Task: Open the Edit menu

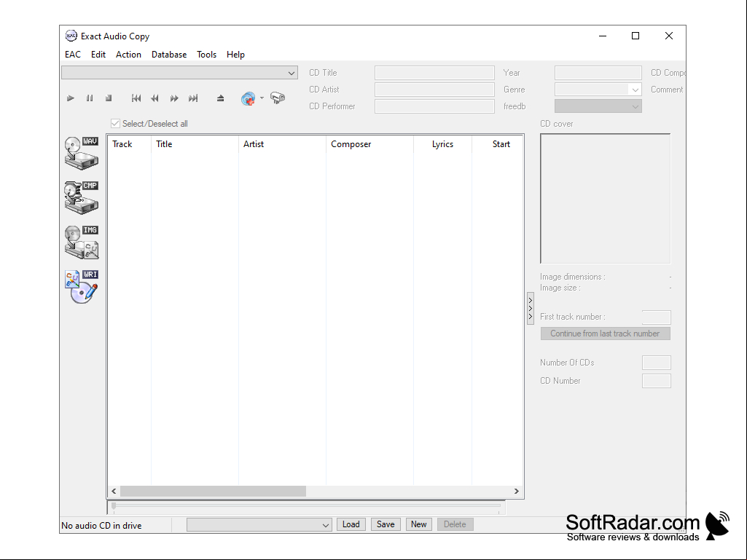Action: tap(98, 55)
